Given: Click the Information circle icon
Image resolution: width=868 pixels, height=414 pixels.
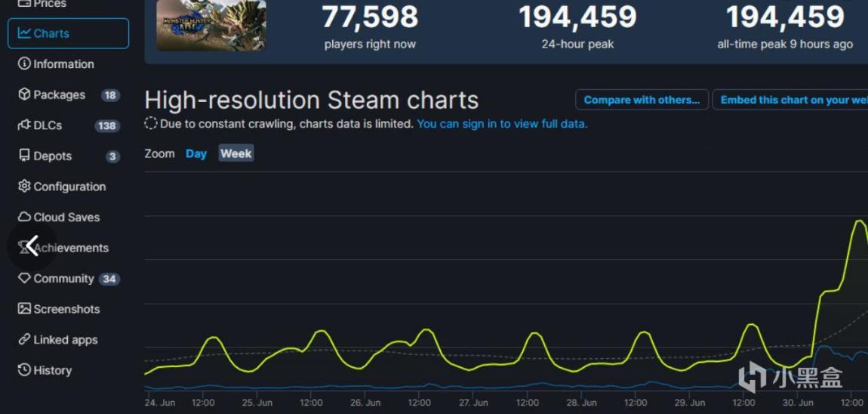Looking at the screenshot, I should tap(24, 63).
